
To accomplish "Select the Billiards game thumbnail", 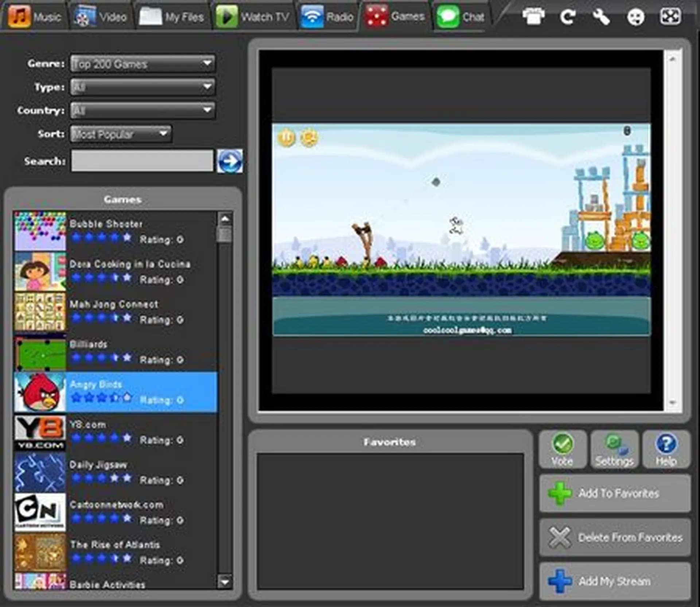I will click(40, 353).
